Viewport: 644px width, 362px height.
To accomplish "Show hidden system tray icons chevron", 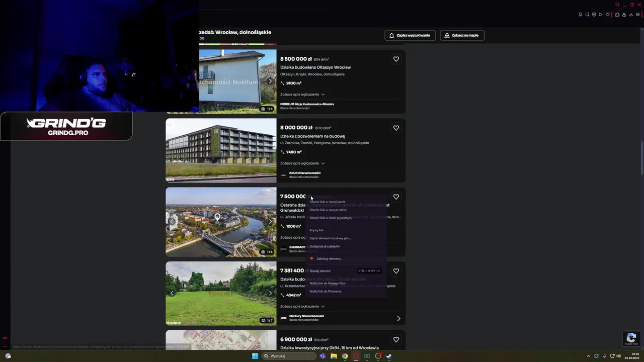I will 588,356.
